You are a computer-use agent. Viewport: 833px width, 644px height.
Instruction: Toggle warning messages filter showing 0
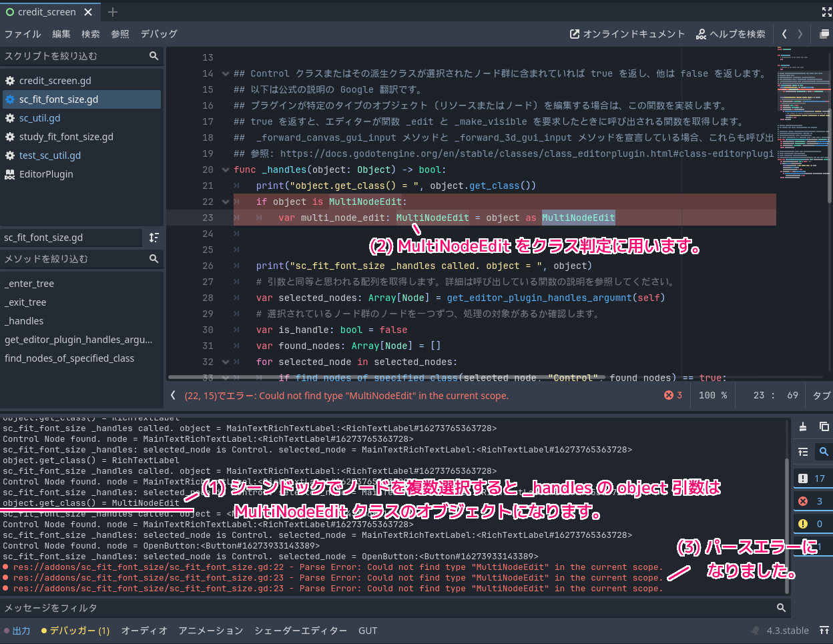(812, 524)
